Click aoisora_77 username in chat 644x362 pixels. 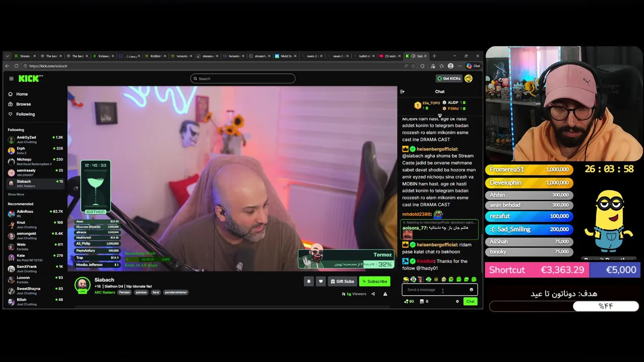click(x=415, y=228)
